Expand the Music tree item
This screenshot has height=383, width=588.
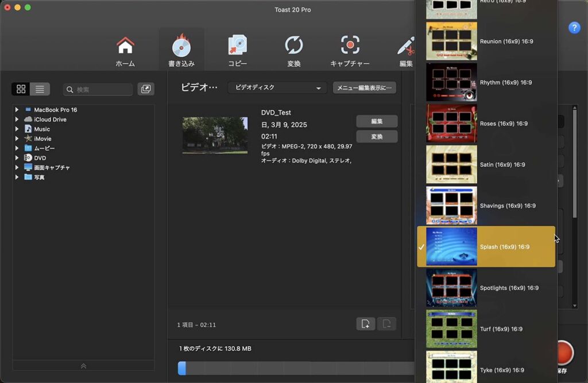click(17, 129)
